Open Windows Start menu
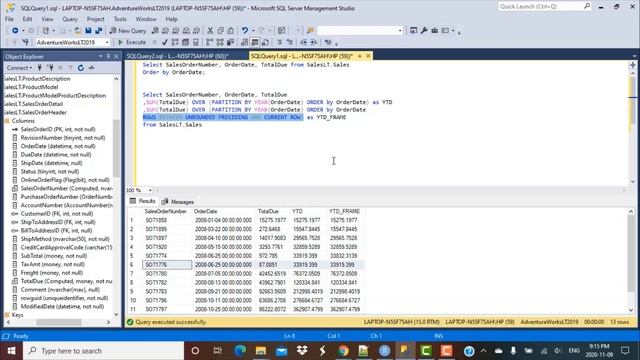The width and height of the screenshot is (640, 360). [x=11, y=351]
